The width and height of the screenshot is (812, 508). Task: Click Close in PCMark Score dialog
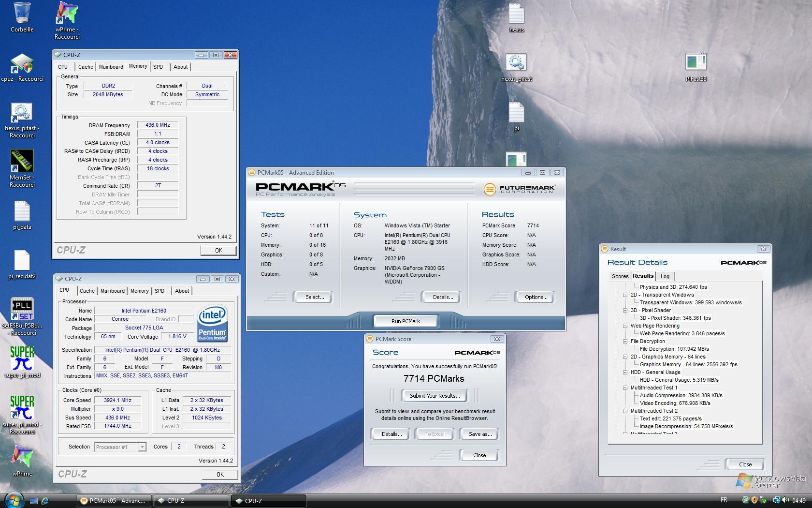(x=479, y=455)
